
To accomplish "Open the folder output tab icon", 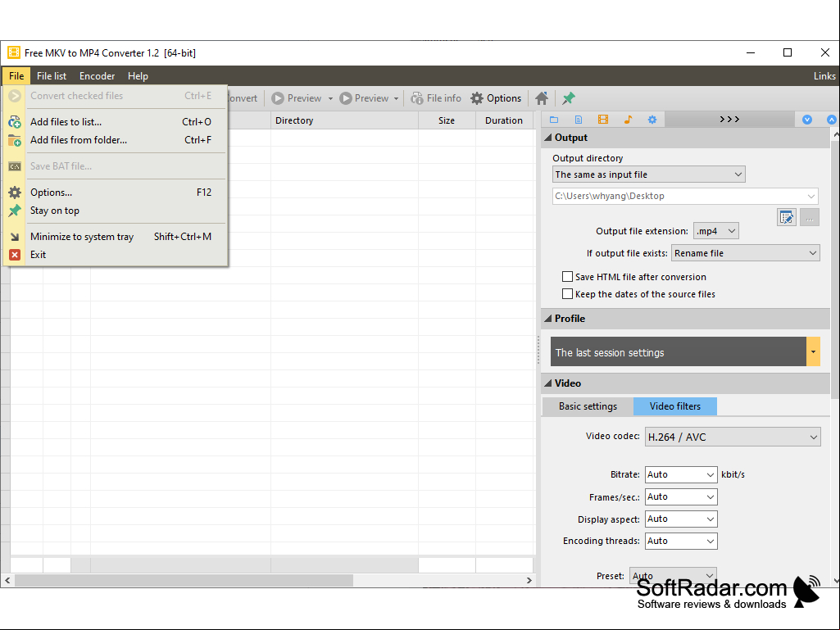I will point(554,120).
